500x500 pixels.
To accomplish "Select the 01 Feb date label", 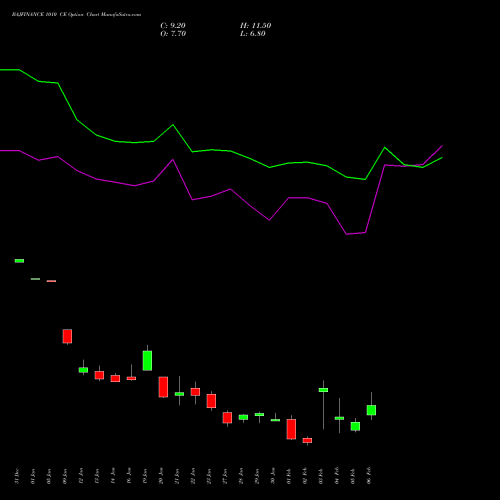I will point(289,476).
